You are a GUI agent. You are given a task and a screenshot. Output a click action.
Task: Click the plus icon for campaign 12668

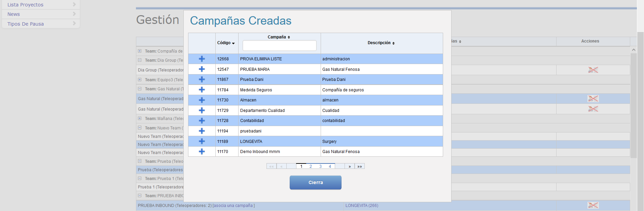point(202,59)
